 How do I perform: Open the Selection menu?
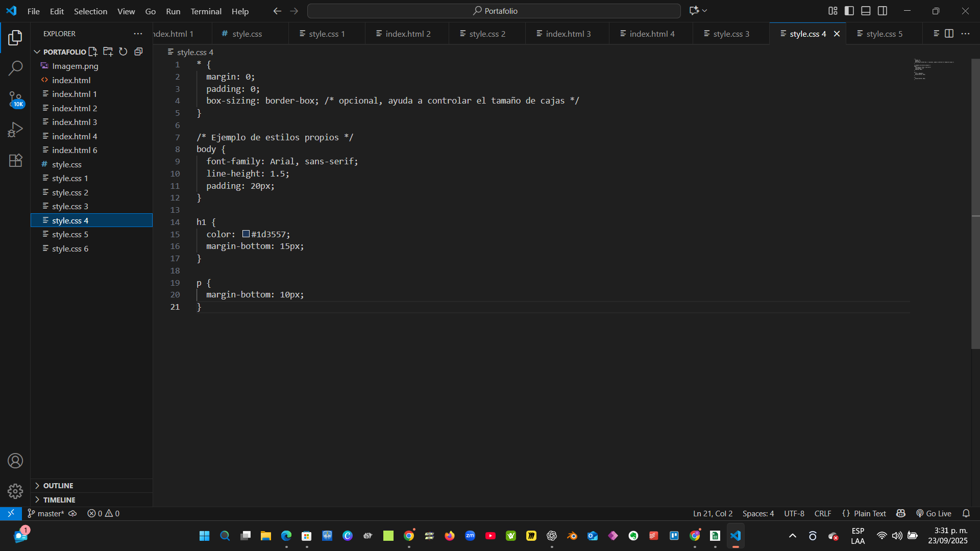90,11
